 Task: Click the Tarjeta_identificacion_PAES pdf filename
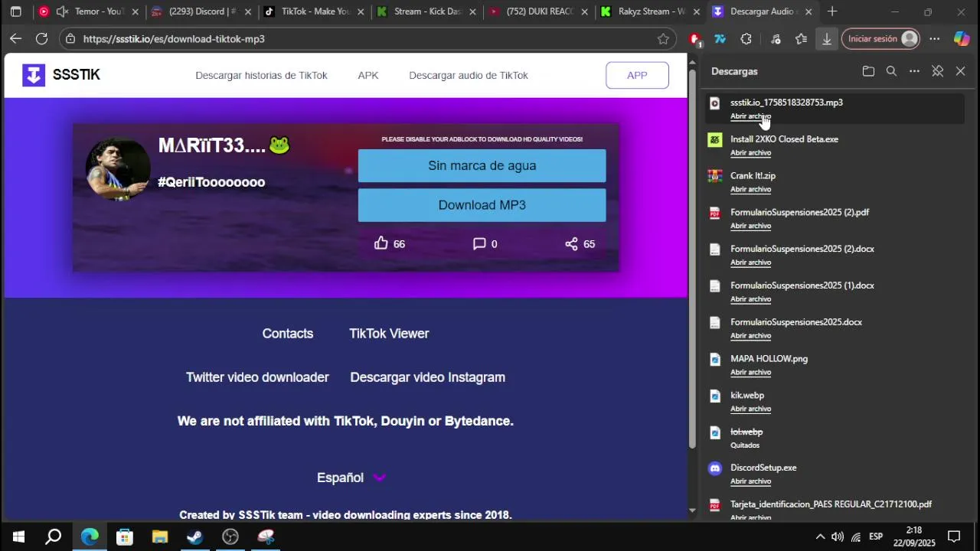click(x=831, y=504)
